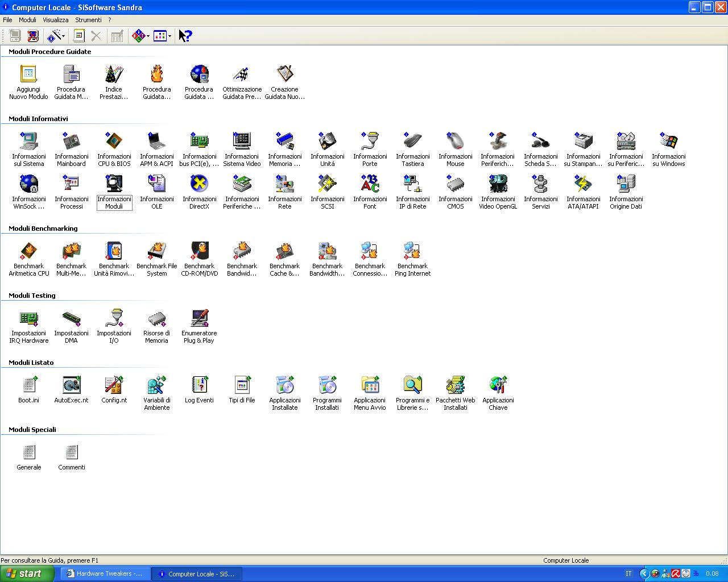Viewport: 728px width, 582px height.
Task: Expand the module-types diamond dropdown arrow
Action: click(x=148, y=36)
